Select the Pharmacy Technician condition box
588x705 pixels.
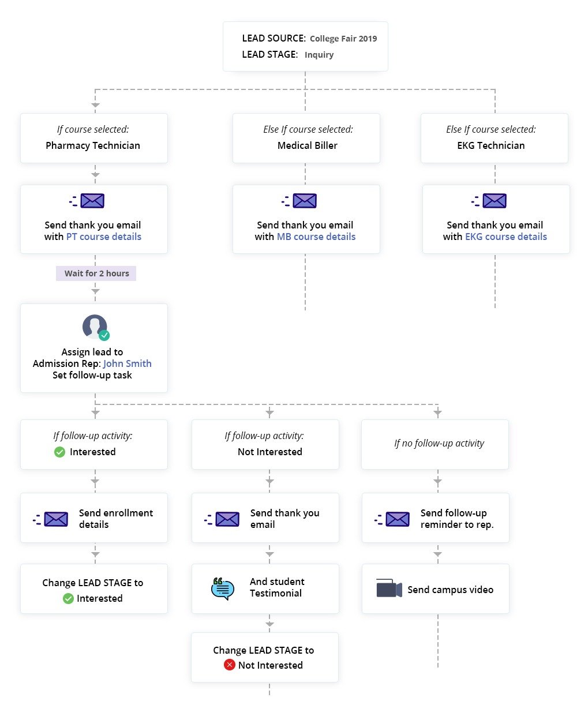[93, 138]
